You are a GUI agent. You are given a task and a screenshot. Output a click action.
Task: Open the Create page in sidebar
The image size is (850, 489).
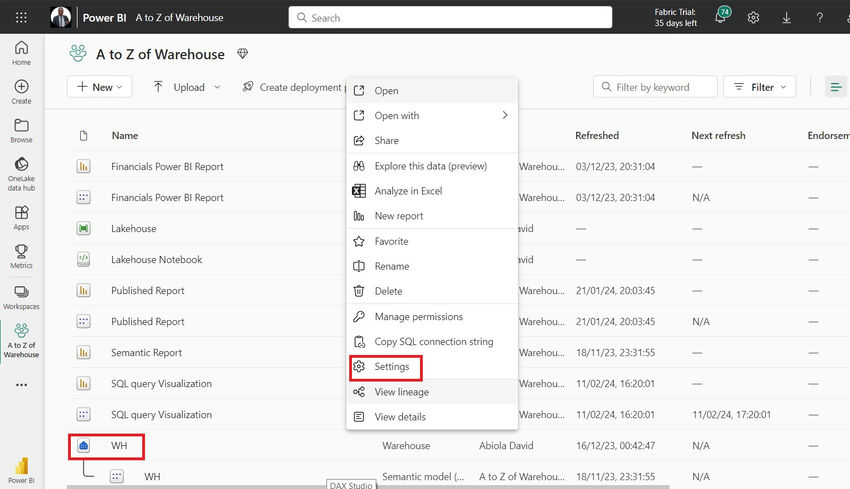21,92
